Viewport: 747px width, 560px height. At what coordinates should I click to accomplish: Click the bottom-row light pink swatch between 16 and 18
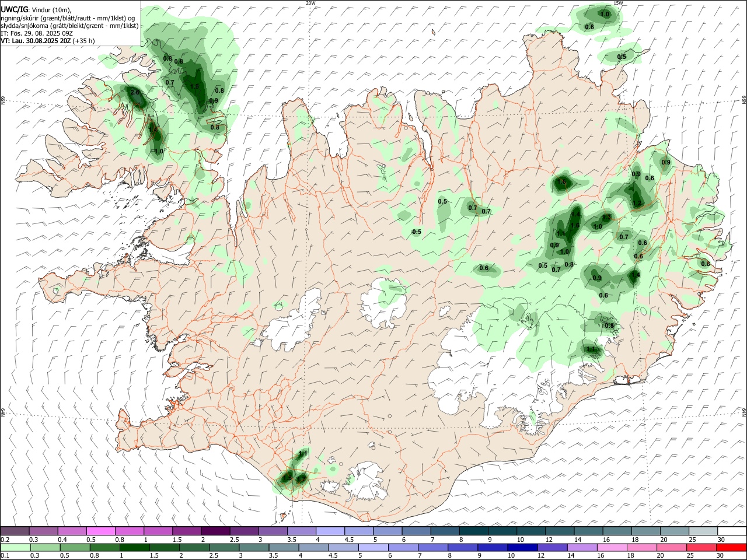tap(612, 548)
